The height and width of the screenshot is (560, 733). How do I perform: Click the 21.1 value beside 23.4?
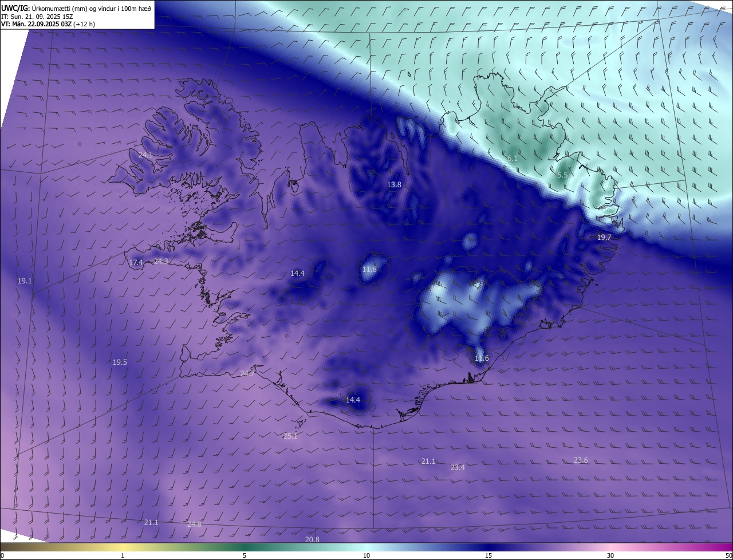pos(428,461)
